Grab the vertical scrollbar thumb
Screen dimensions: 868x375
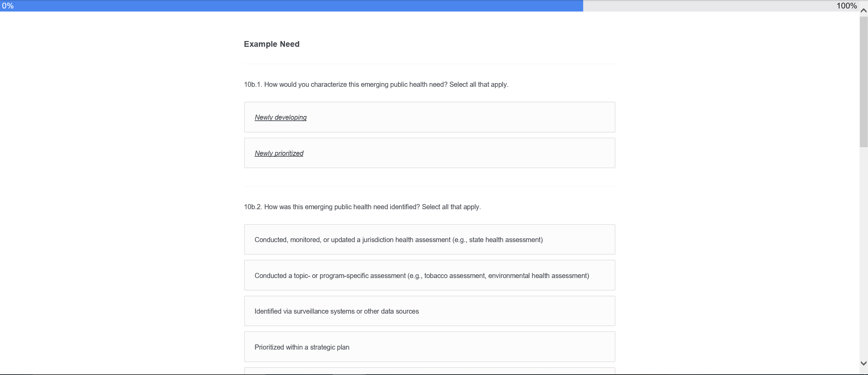[864, 81]
